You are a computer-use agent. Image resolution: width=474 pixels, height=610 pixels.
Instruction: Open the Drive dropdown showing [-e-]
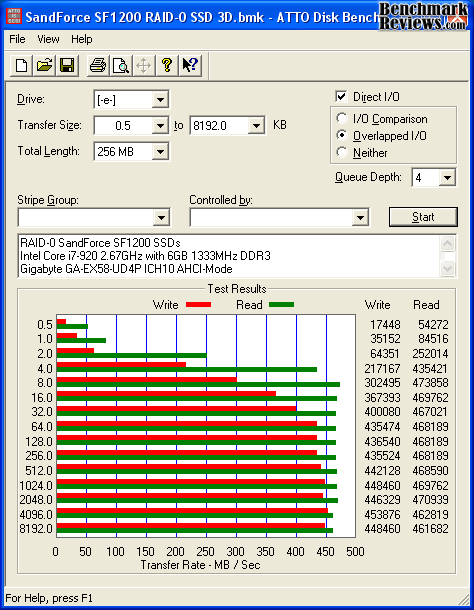click(x=160, y=100)
